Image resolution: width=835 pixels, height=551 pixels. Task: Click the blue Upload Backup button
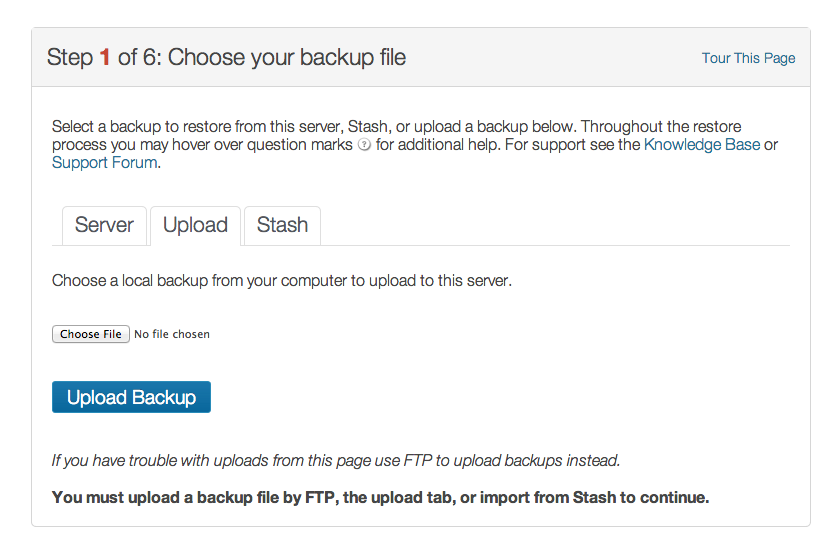point(132,397)
